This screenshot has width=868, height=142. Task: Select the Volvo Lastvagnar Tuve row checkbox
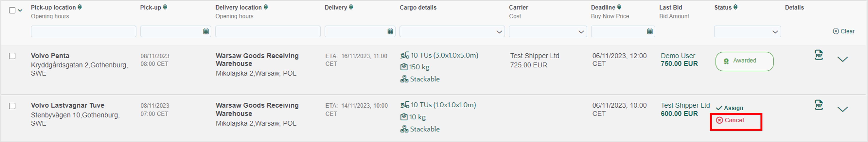pyautogui.click(x=12, y=106)
